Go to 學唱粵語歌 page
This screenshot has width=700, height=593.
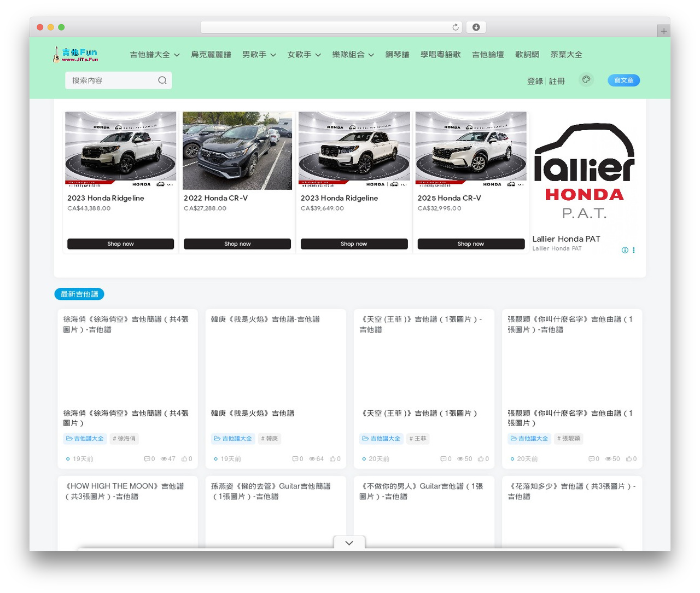tap(440, 55)
